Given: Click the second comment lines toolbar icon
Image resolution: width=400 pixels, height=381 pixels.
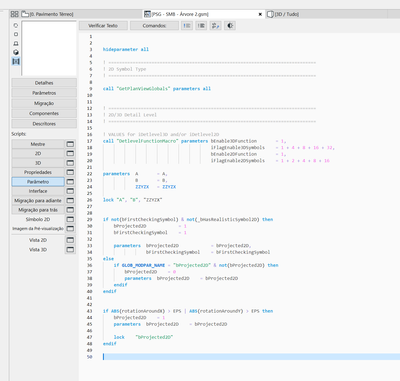Looking at the screenshot, I should [x=201, y=26].
